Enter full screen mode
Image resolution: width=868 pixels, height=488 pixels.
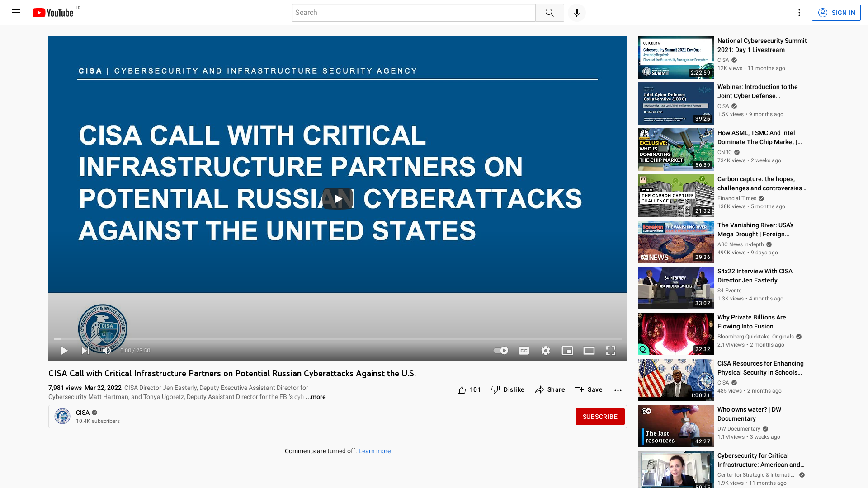tap(611, 351)
